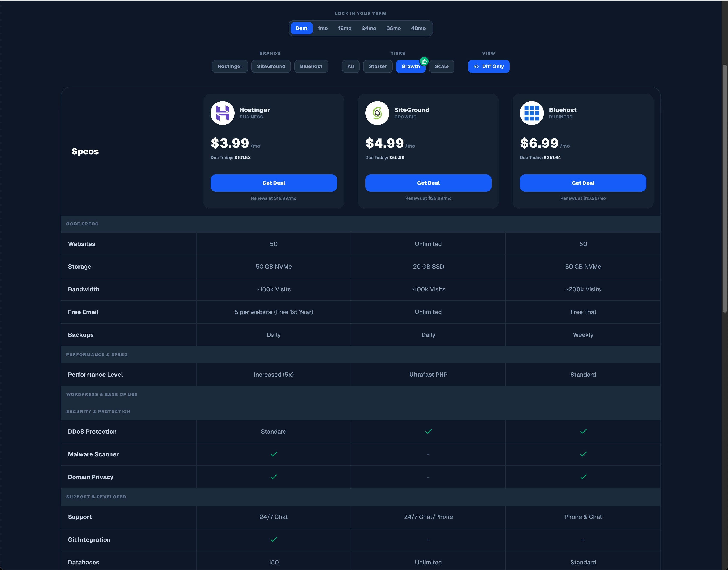Collapse the Core Specs section header

click(82, 224)
